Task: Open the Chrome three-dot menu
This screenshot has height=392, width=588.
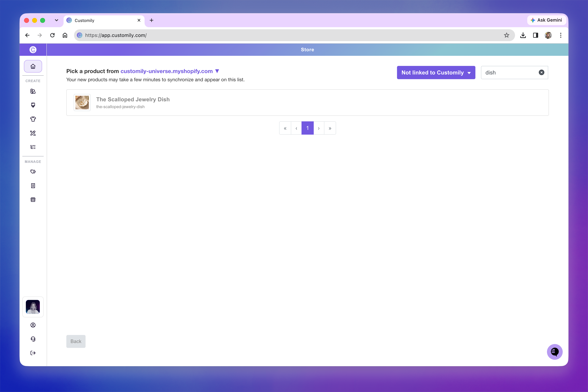Action: (561, 35)
